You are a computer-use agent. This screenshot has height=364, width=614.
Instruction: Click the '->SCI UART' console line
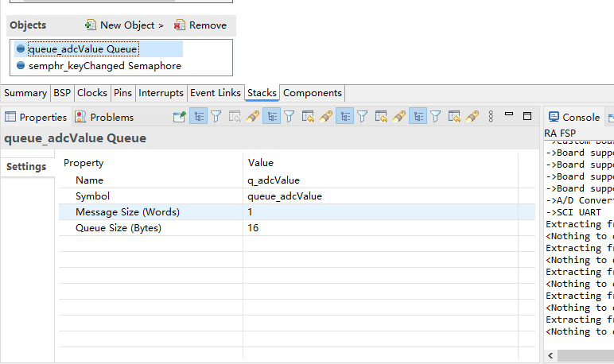[x=573, y=212]
